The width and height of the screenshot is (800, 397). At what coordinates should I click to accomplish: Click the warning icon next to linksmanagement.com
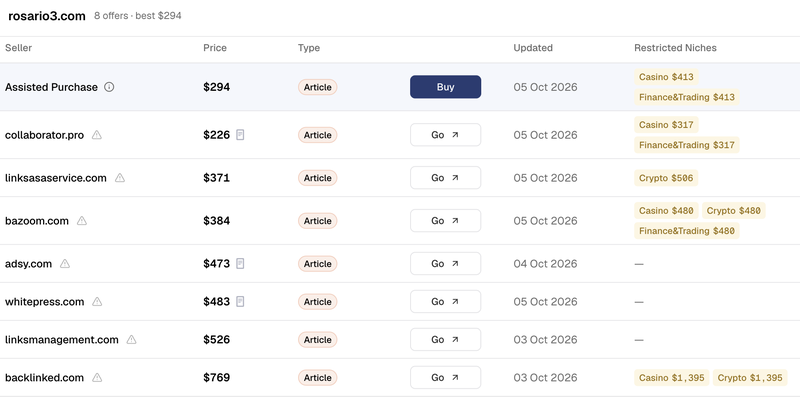coord(132,339)
